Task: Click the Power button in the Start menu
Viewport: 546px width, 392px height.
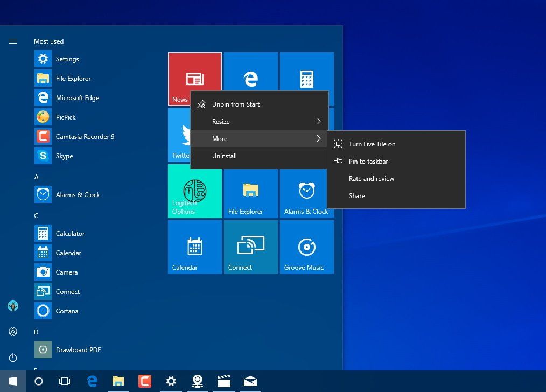Action: pos(13,358)
